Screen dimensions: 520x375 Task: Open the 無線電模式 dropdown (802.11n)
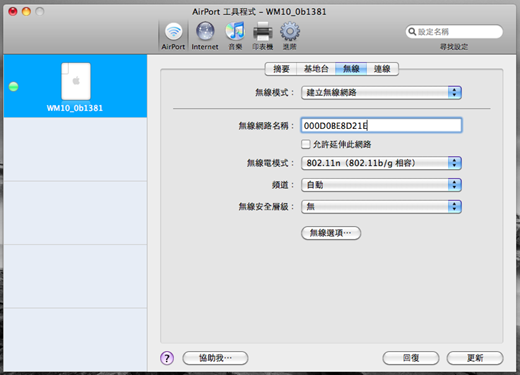[x=381, y=163]
